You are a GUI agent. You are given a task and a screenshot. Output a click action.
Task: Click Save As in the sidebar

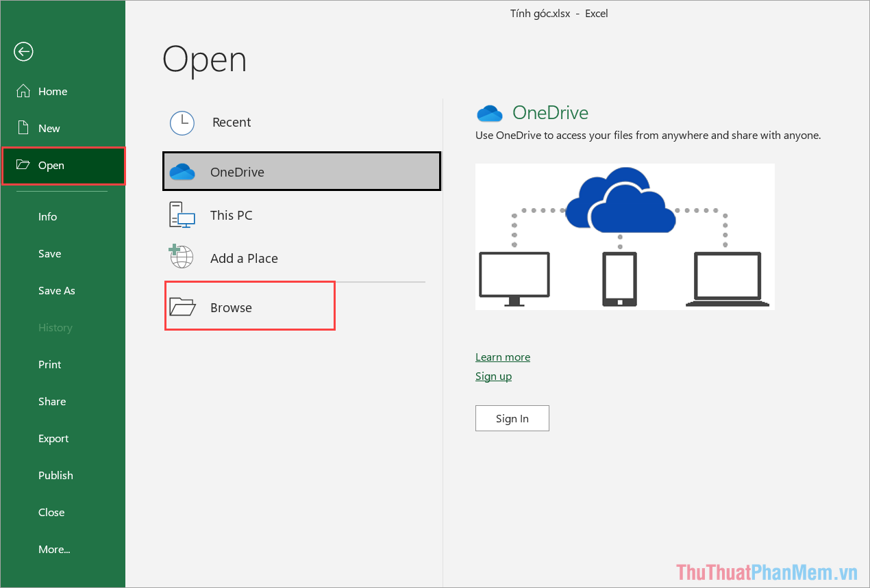click(57, 290)
